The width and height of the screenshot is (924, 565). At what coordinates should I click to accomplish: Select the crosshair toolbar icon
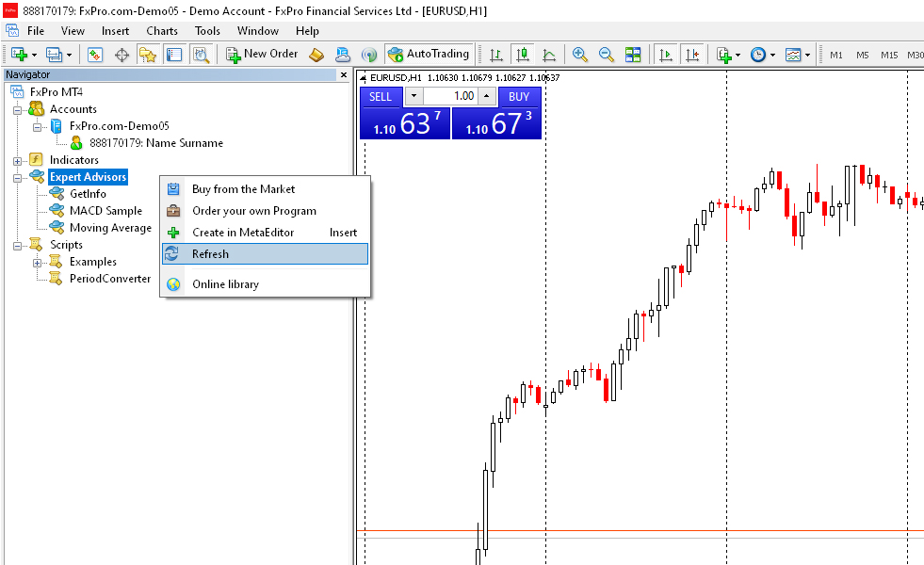click(122, 55)
